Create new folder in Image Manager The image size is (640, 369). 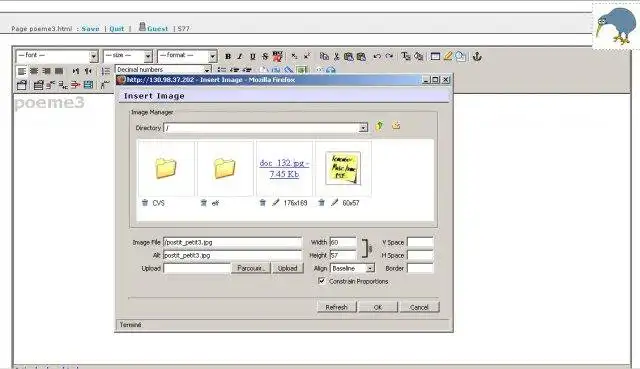click(396, 126)
